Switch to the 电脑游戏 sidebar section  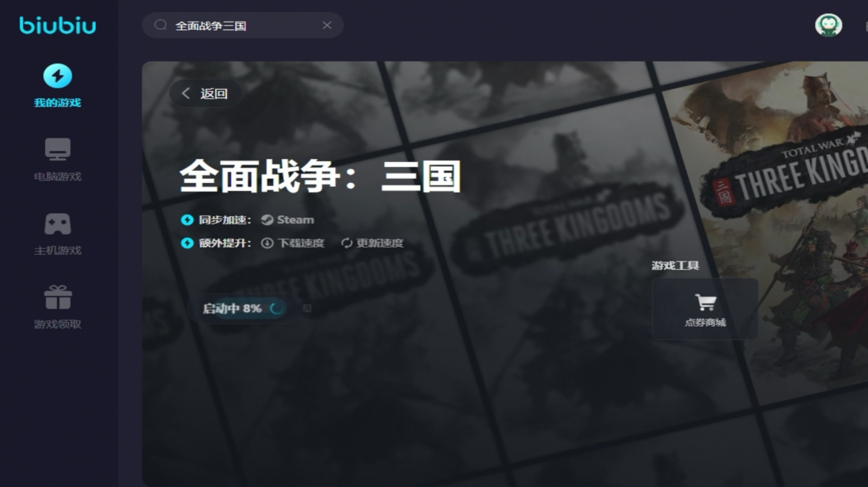click(58, 160)
